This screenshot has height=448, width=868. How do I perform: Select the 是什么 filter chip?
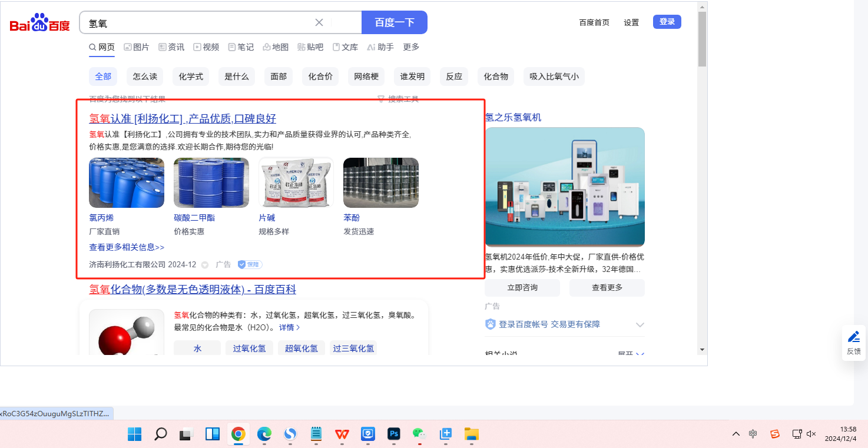237,77
